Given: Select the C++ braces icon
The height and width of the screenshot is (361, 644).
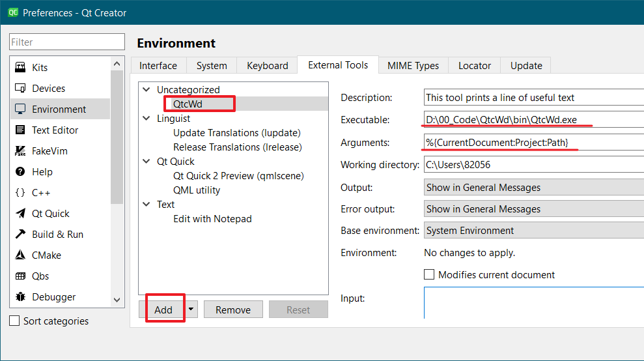Looking at the screenshot, I should pos(20,192).
